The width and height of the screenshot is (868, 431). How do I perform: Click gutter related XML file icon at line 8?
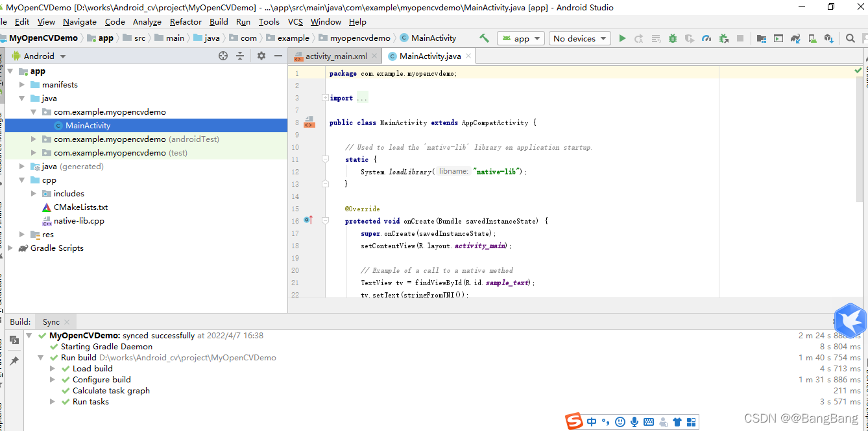click(x=309, y=122)
